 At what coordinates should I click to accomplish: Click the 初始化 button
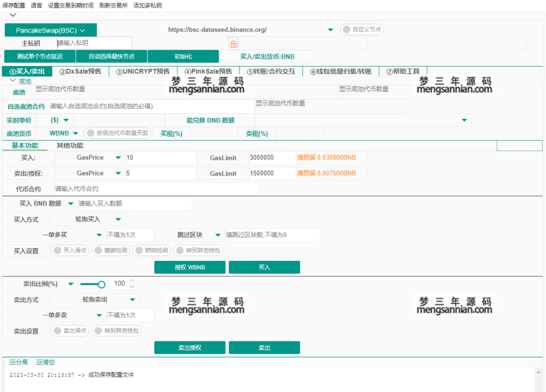(183, 57)
